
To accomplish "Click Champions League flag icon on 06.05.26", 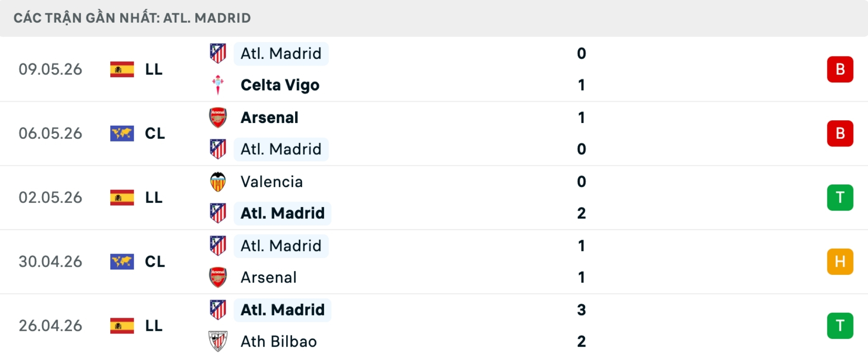I will 122,133.
